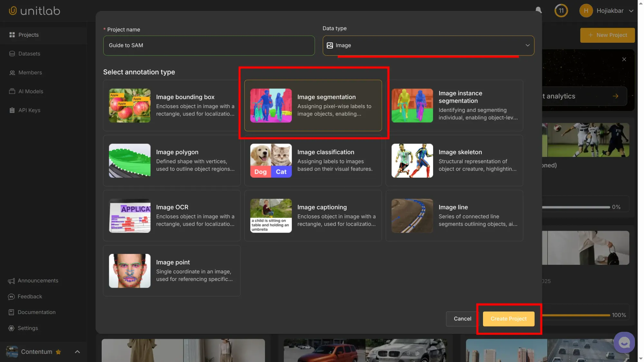The height and width of the screenshot is (362, 644).
Task: Click the 11-count usage progress ring
Action: 561,10
